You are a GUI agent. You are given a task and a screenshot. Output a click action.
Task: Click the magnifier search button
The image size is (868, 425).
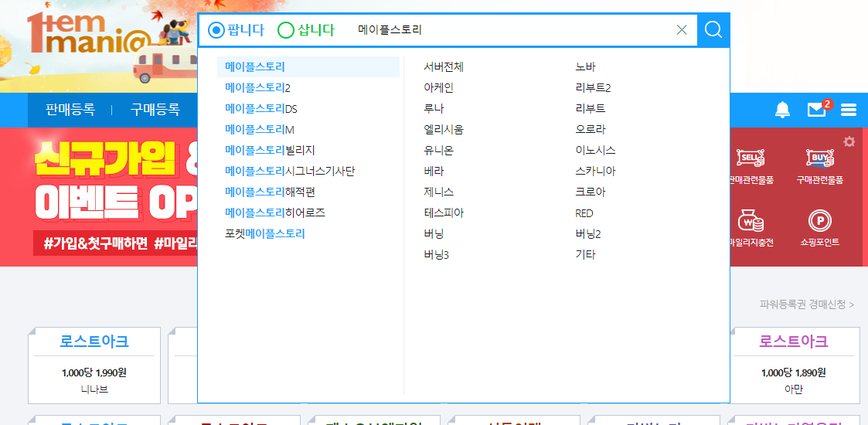[713, 30]
